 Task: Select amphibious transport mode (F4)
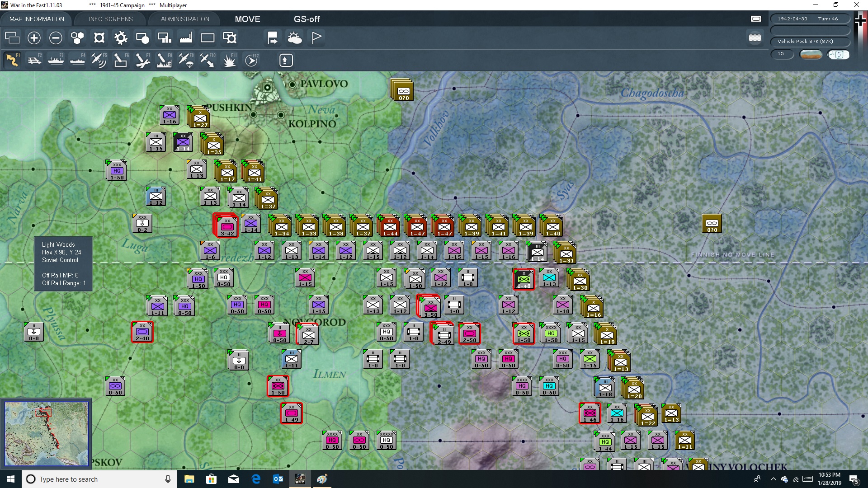click(77, 60)
